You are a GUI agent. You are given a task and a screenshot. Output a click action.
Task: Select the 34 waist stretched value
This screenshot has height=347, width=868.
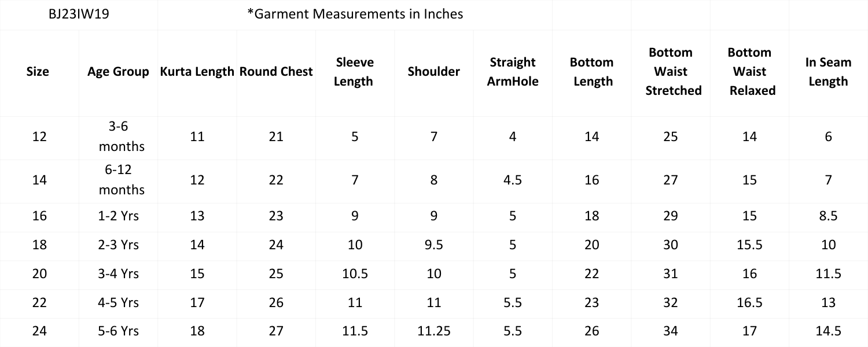click(x=670, y=332)
